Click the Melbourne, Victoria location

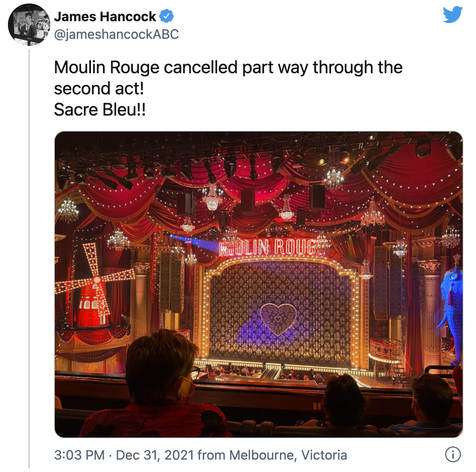288,455
